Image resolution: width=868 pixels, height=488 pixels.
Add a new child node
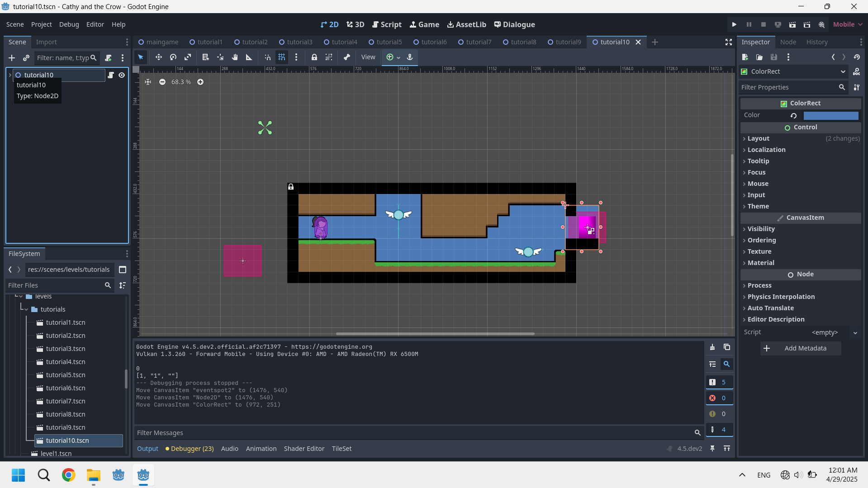coord(12,58)
